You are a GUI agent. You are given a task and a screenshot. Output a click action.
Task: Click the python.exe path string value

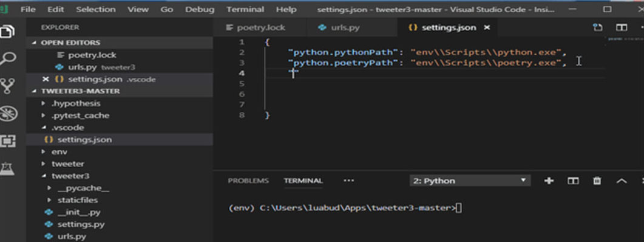(486, 53)
